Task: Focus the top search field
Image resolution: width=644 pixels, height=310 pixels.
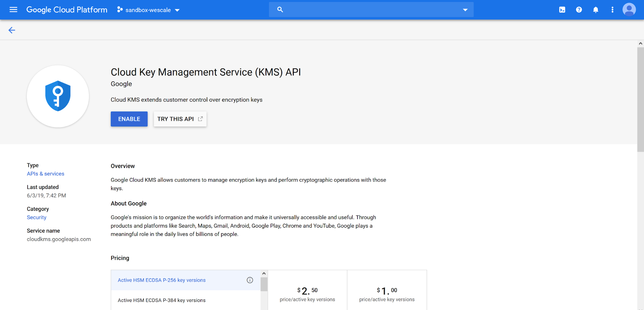Action: click(371, 10)
